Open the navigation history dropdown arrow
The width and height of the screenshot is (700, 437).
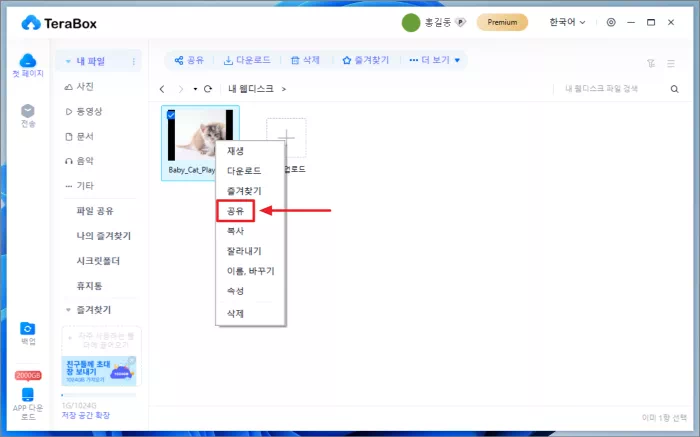195,89
